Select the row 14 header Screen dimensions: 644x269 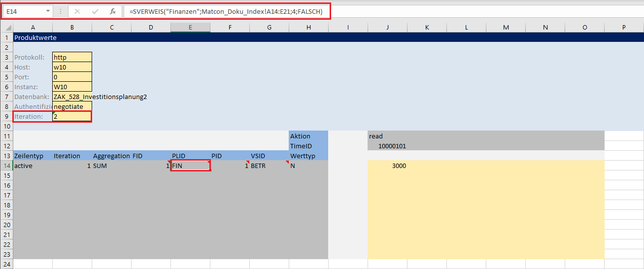pos(6,166)
